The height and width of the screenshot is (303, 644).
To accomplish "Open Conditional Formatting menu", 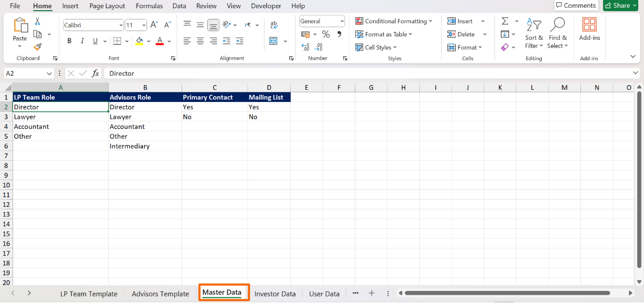I will pyautogui.click(x=394, y=21).
